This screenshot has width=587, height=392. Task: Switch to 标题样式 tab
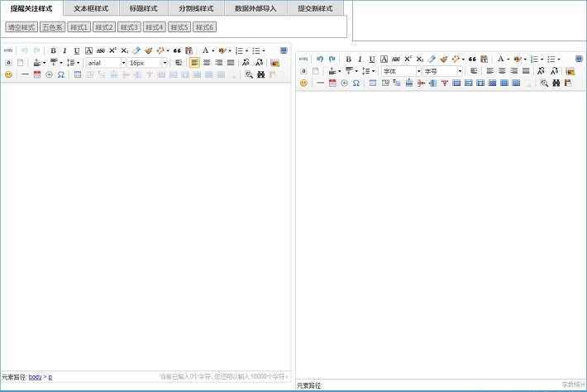pyautogui.click(x=144, y=8)
